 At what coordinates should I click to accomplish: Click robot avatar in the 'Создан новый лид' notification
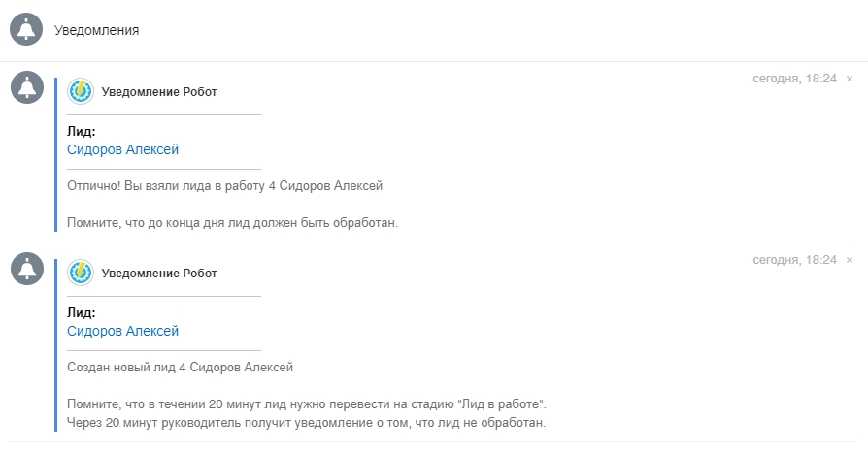tap(81, 273)
